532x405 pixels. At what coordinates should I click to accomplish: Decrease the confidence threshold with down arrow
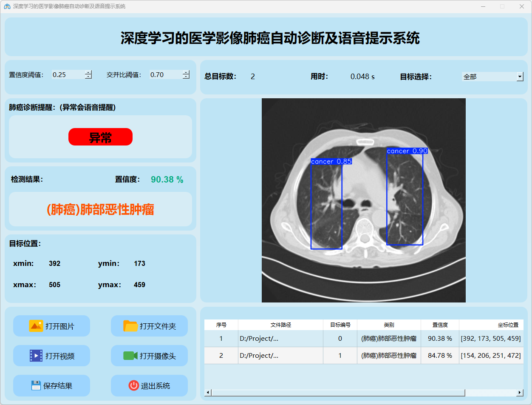tap(88, 77)
